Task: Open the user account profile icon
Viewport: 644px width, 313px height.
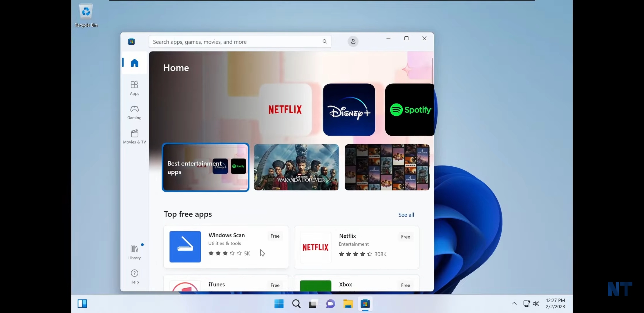Action: tap(353, 41)
